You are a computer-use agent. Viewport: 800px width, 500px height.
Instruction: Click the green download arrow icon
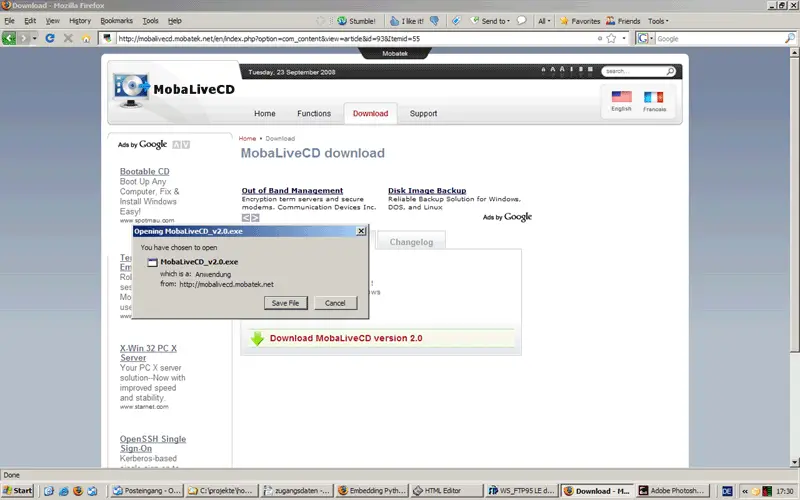coord(257,338)
